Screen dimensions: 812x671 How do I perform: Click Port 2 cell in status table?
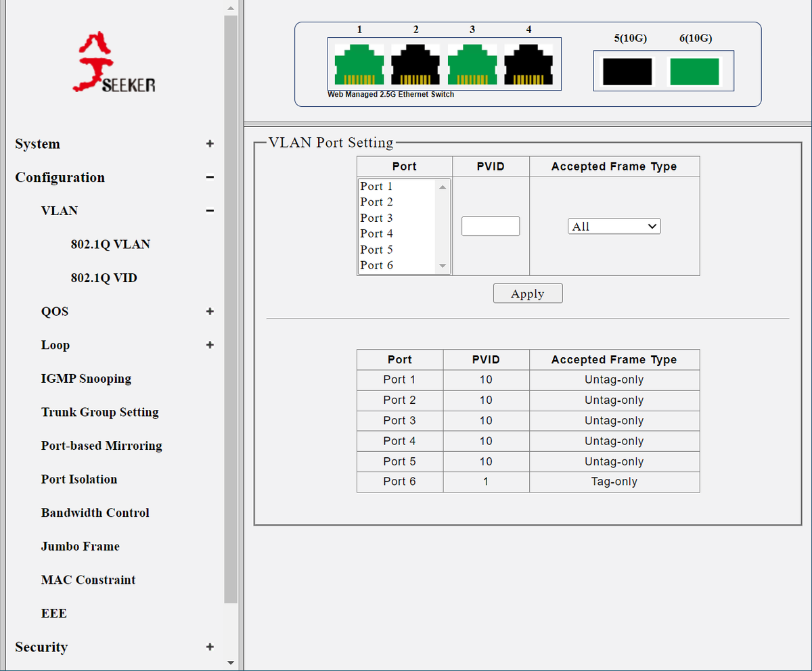(400, 400)
